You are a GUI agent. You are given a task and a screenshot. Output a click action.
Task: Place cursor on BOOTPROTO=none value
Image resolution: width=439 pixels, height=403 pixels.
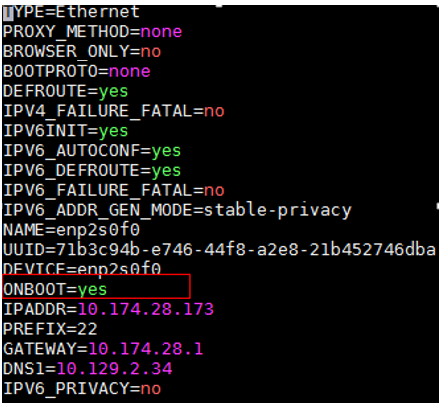130,71
